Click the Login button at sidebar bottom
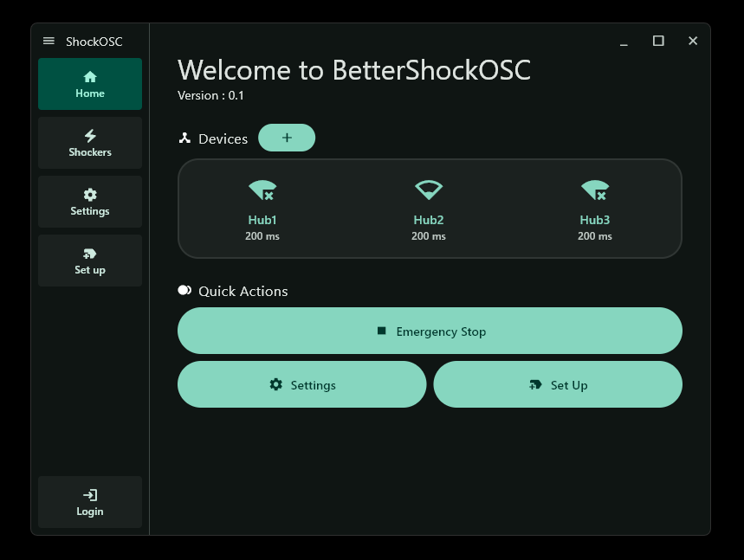This screenshot has width=744, height=560. click(90, 502)
